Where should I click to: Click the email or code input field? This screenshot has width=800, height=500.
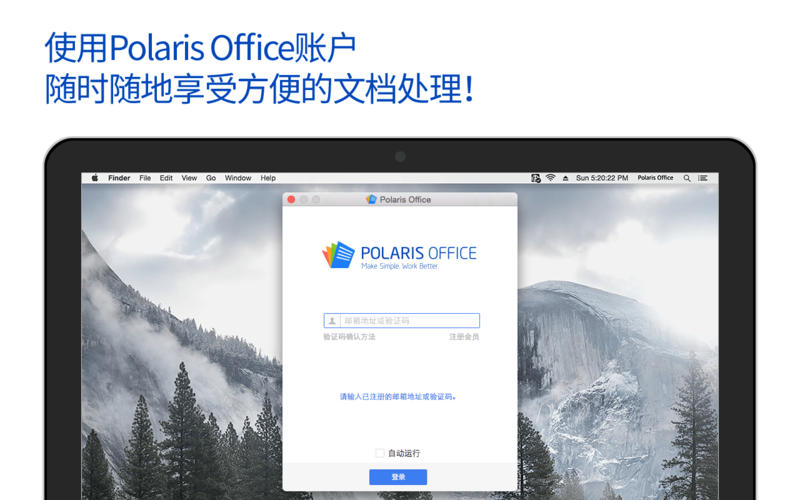(x=402, y=320)
